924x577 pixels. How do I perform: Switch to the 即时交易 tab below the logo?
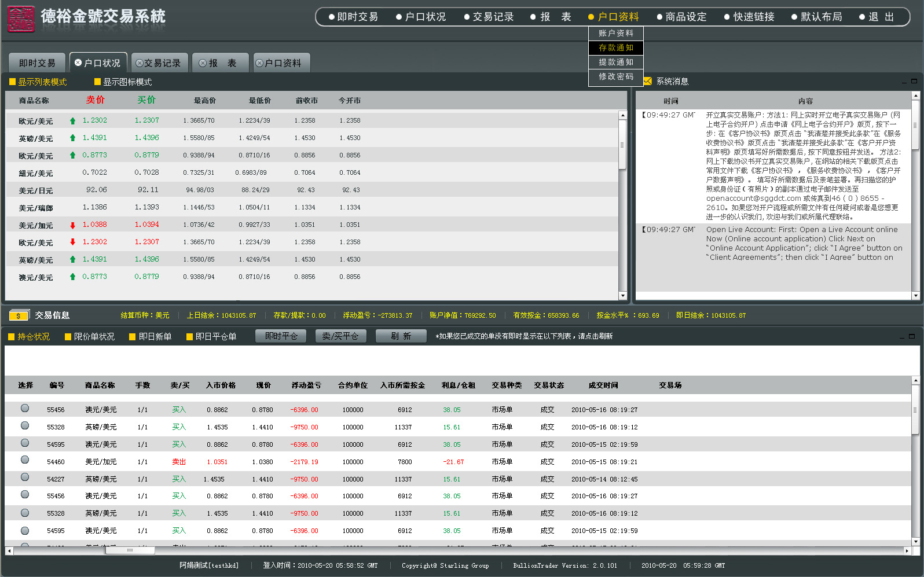[37, 63]
